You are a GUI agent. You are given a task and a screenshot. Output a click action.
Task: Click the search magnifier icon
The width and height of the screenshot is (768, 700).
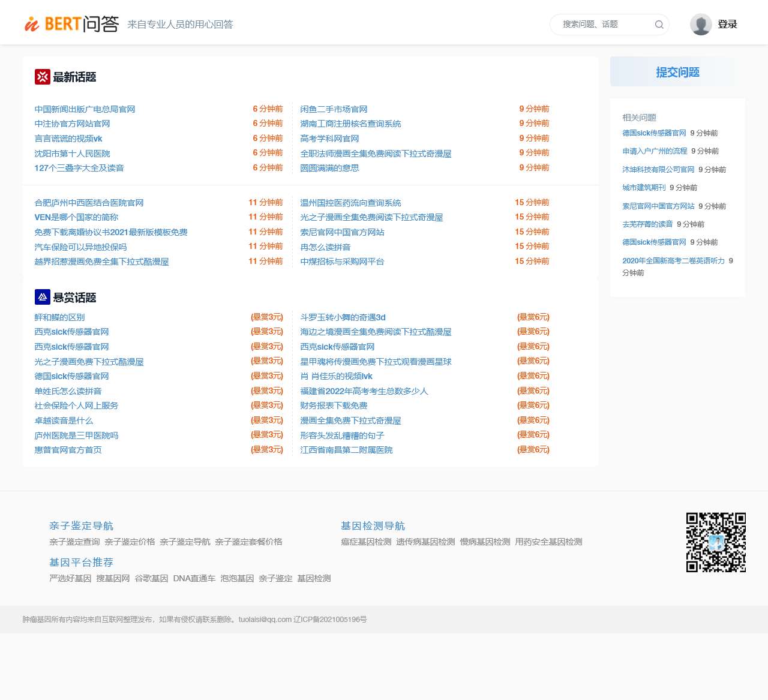click(x=659, y=25)
